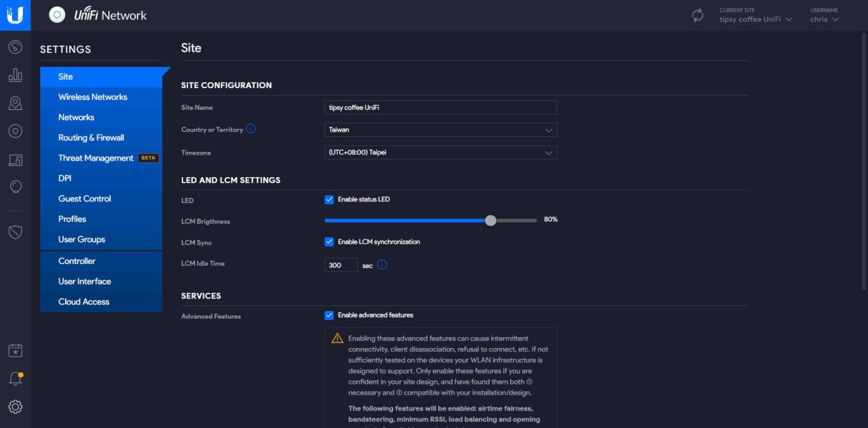Viewport: 868px width, 428px height.
Task: Open the Alerts bell icon
Action: point(15,378)
